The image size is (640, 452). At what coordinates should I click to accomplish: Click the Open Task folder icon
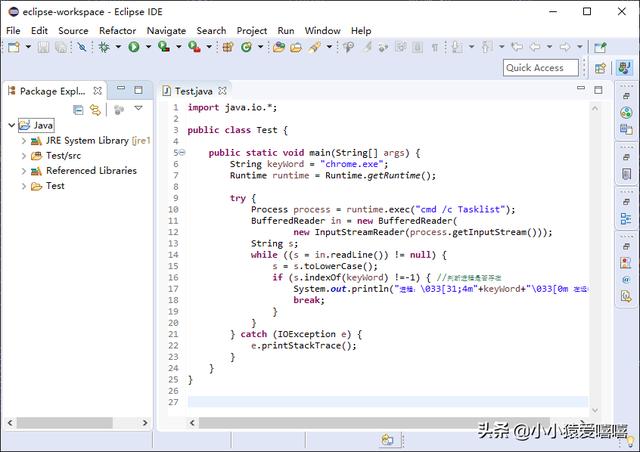point(296,47)
